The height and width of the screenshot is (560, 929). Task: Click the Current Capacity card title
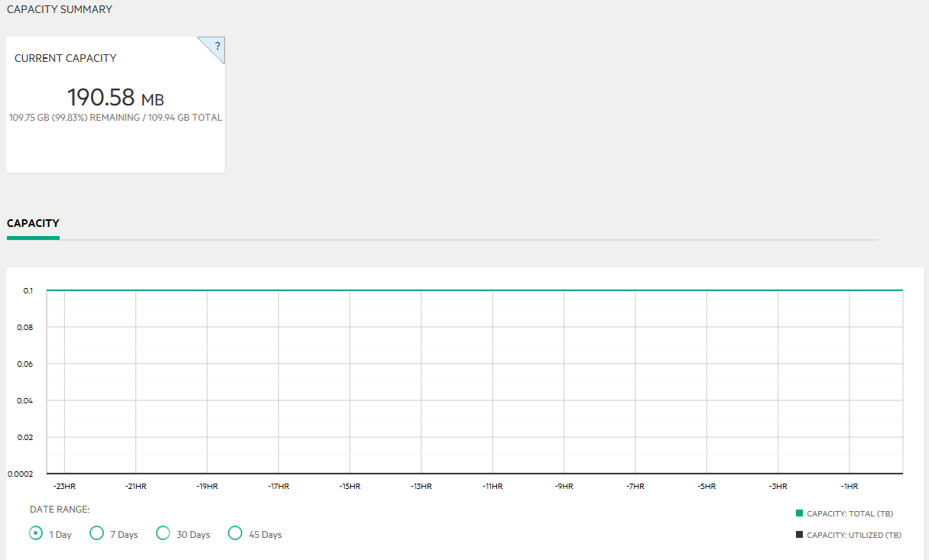coord(66,58)
